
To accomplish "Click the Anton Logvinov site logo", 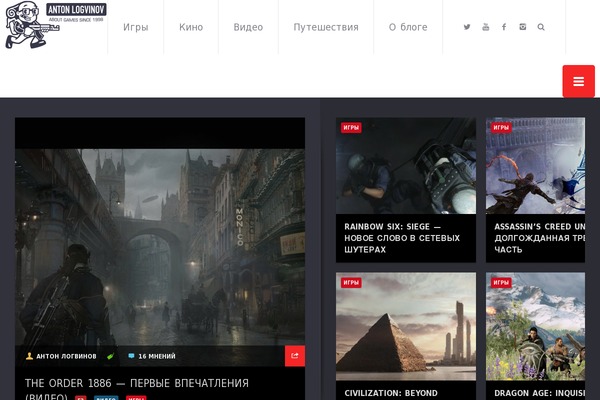I will pos(56,25).
